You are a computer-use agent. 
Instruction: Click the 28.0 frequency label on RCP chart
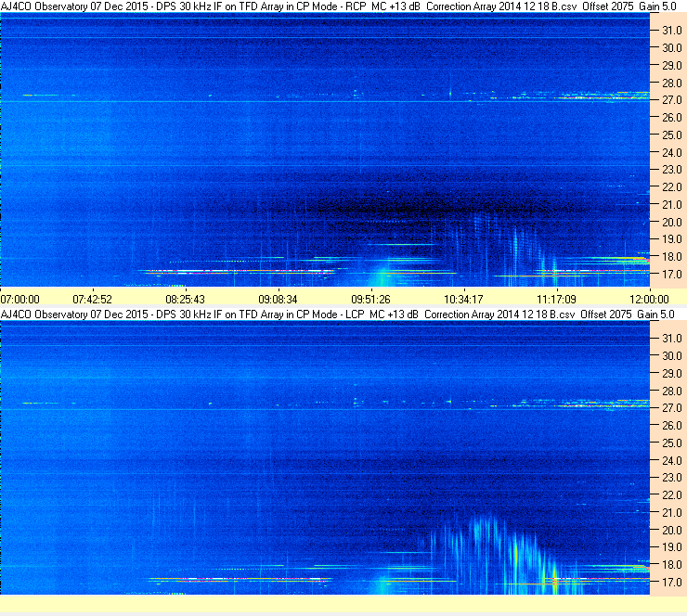tap(671, 83)
